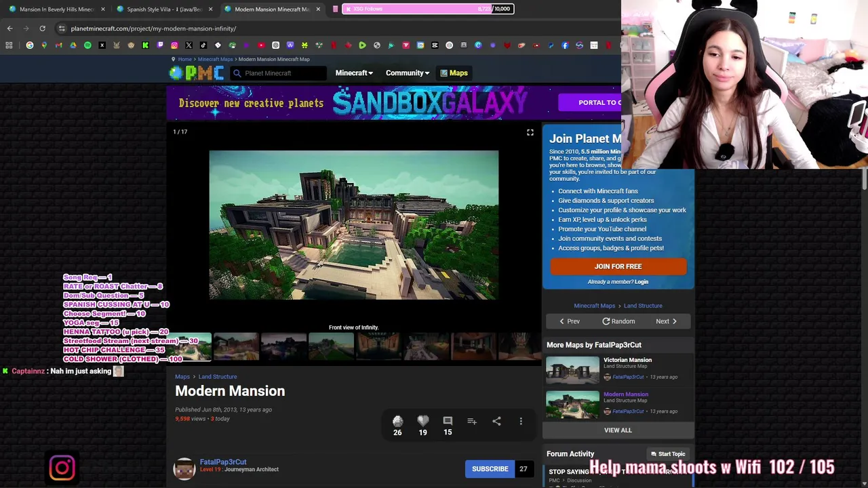Click the address bar URL
The width and height of the screenshot is (868, 488).
tap(153, 28)
